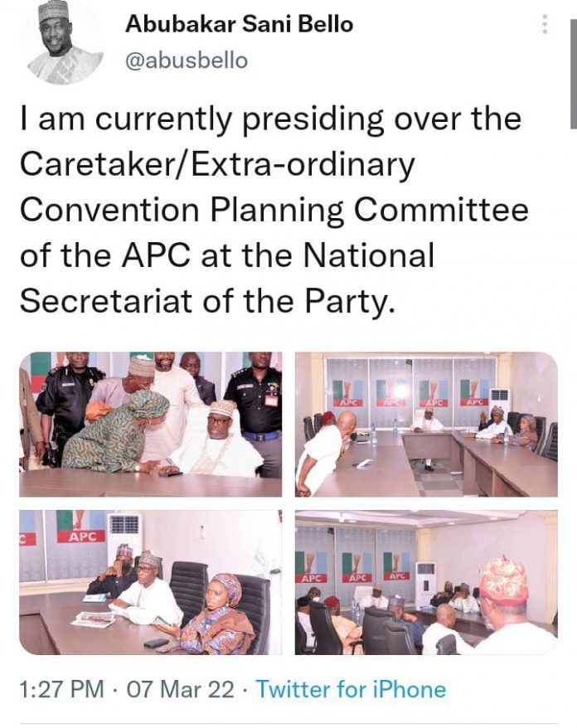577x728 pixels.
Task: Open the bottom-right photo of the meeting room
Action: 426,582
